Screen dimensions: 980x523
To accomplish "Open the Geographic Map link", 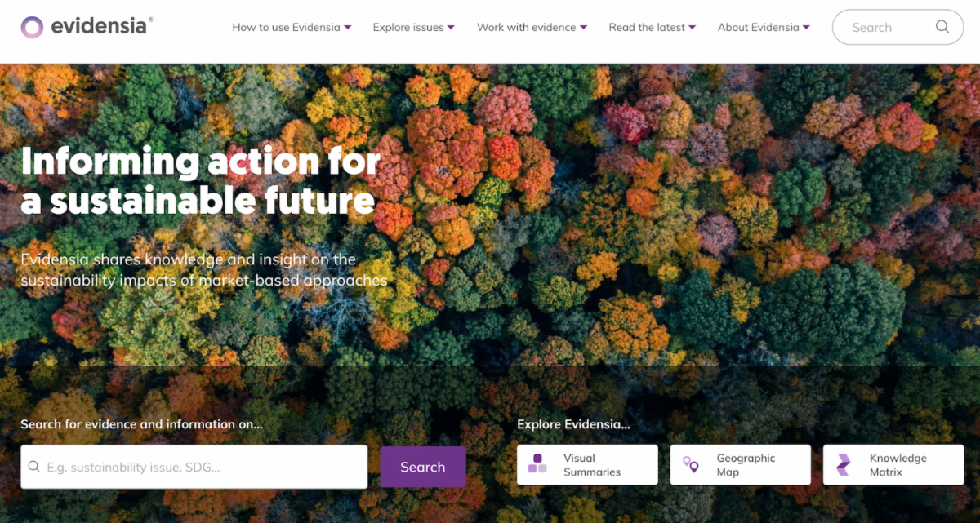I will 741,465.
